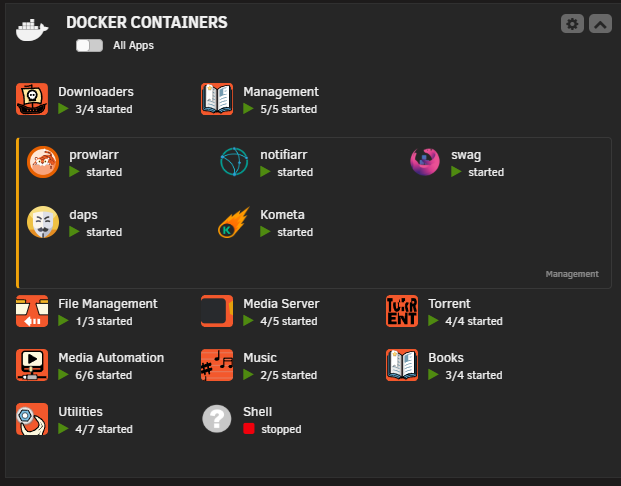The height and width of the screenshot is (486, 621).
Task: Open Docker Containers settings gear
Action: (572, 24)
